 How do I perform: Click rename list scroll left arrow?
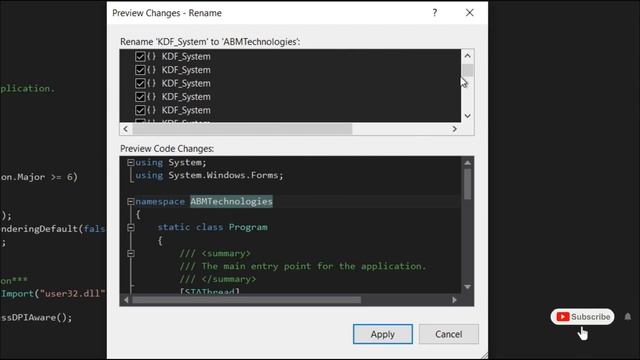point(126,129)
